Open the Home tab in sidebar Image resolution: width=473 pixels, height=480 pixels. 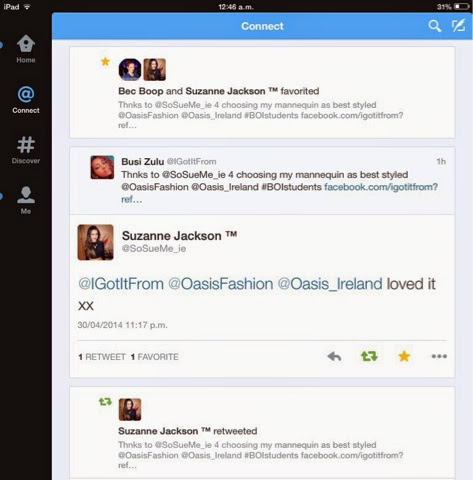[x=26, y=49]
